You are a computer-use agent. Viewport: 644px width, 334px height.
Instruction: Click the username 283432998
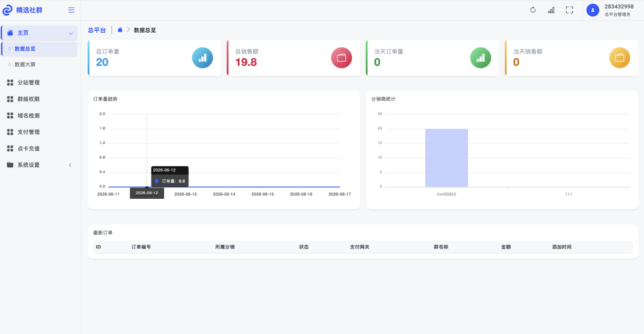[619, 6]
